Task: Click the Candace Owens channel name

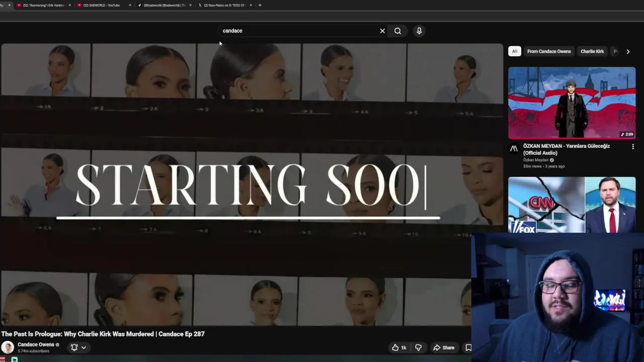Action: [x=36, y=344]
